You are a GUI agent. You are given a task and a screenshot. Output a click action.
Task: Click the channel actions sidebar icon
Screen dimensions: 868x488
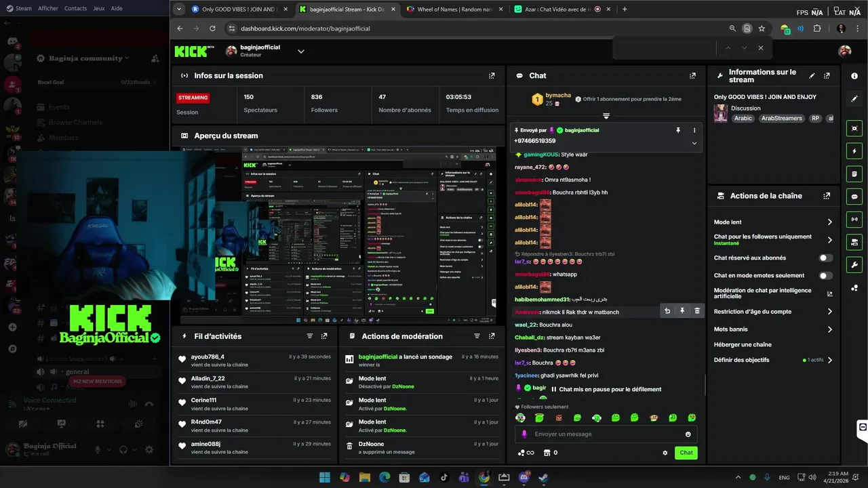click(854, 242)
